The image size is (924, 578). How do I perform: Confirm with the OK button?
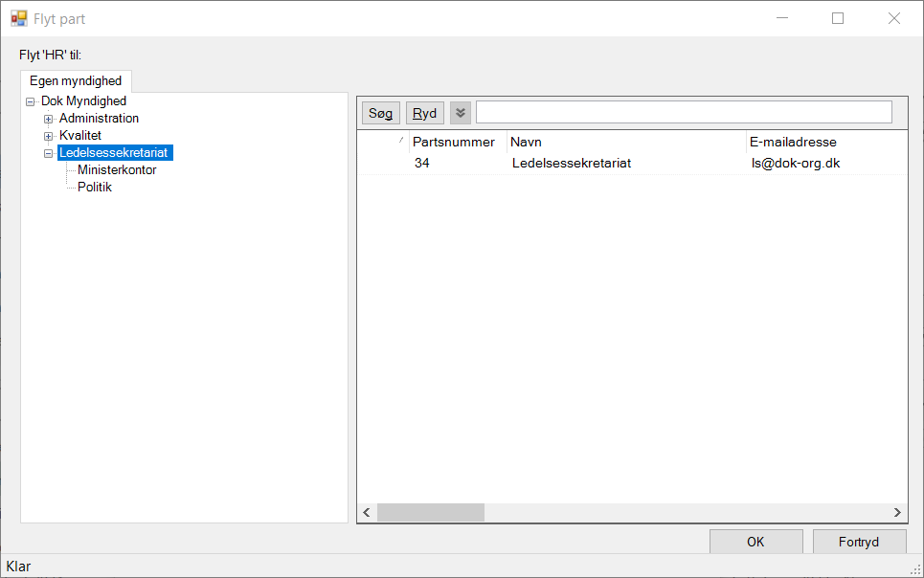coord(755,542)
